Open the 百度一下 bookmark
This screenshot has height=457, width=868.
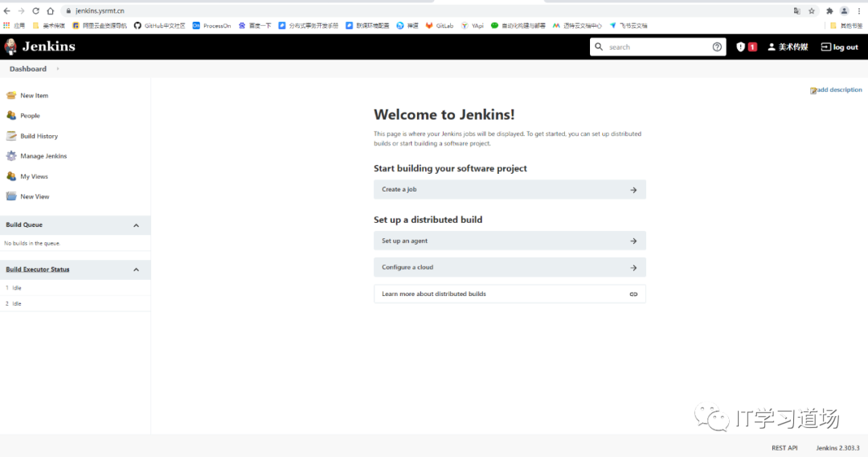255,26
